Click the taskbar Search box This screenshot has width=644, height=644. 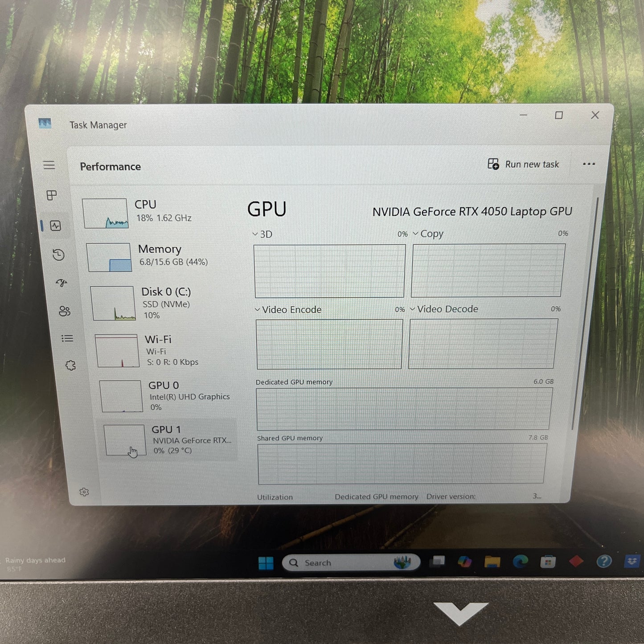coord(351,562)
